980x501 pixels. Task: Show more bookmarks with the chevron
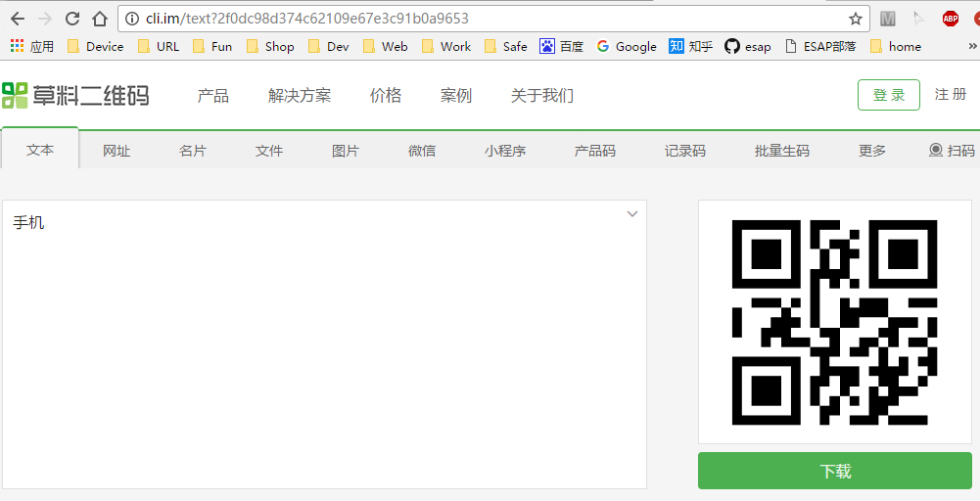972,46
